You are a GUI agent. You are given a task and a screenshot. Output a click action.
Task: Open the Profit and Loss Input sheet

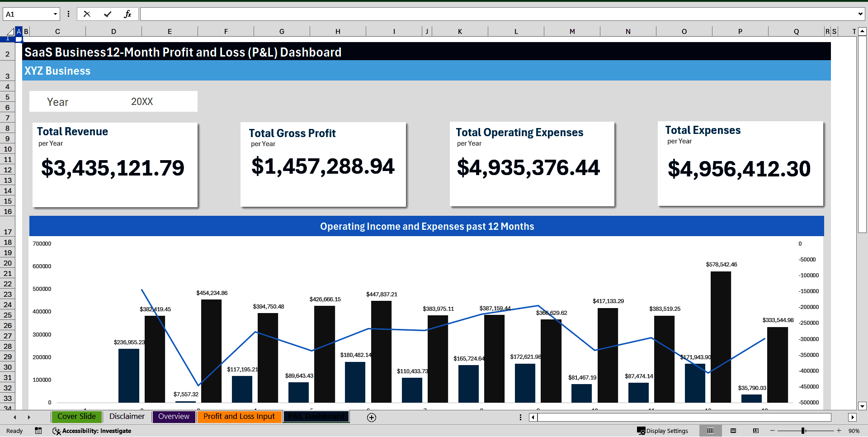(x=239, y=416)
